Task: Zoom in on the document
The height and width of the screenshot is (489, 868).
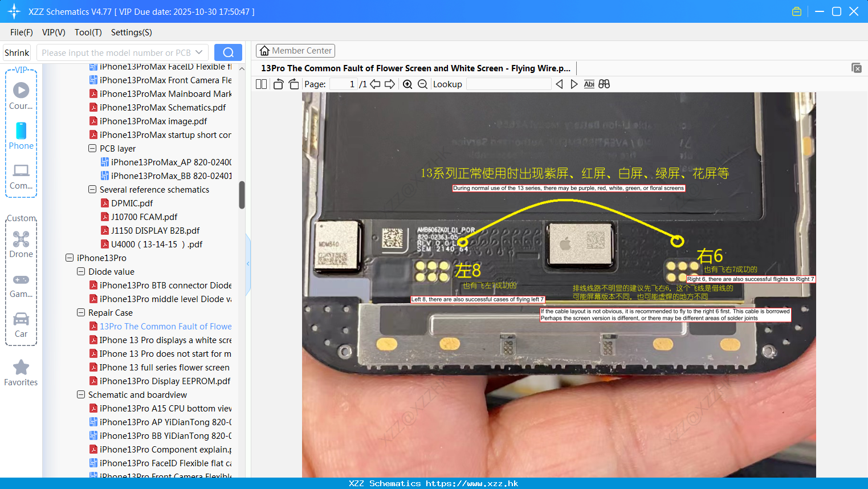Action: click(407, 84)
